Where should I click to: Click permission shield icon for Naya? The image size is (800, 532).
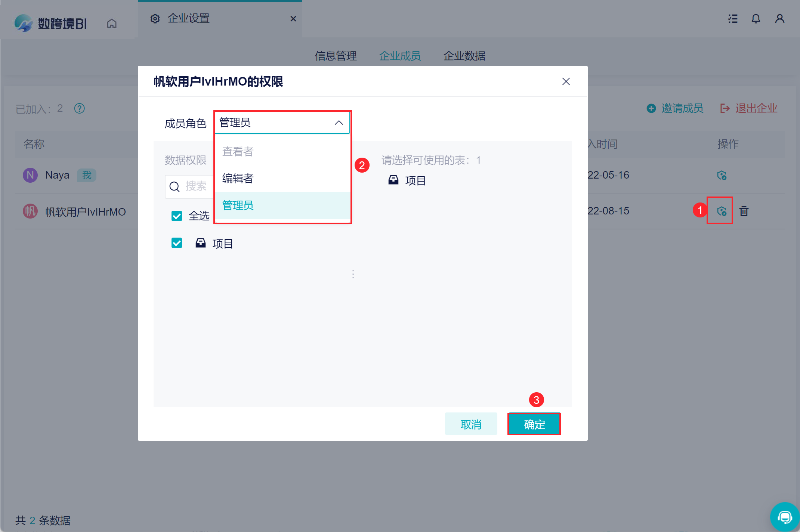pyautogui.click(x=722, y=175)
